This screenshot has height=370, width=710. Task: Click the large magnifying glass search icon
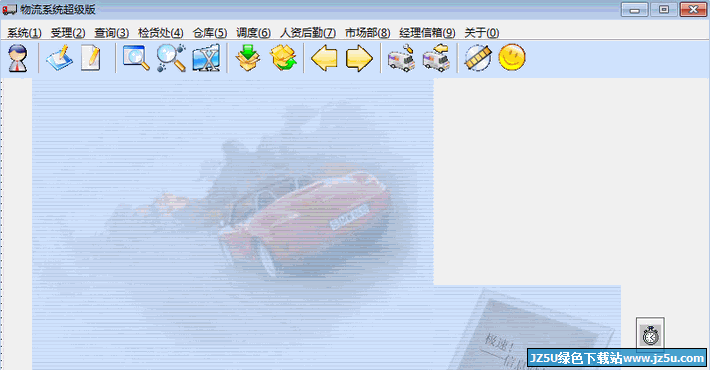(171, 58)
